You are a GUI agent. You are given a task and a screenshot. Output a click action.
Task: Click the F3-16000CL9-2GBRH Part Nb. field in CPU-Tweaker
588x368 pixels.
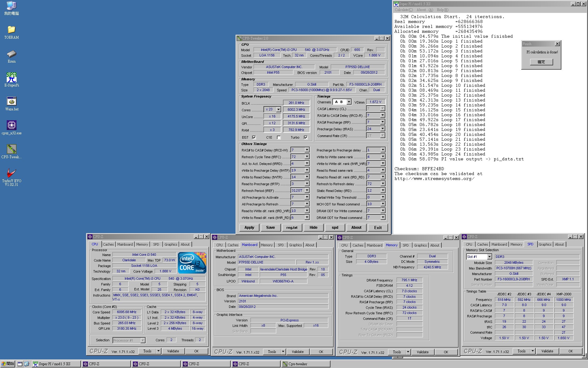tap(366, 84)
